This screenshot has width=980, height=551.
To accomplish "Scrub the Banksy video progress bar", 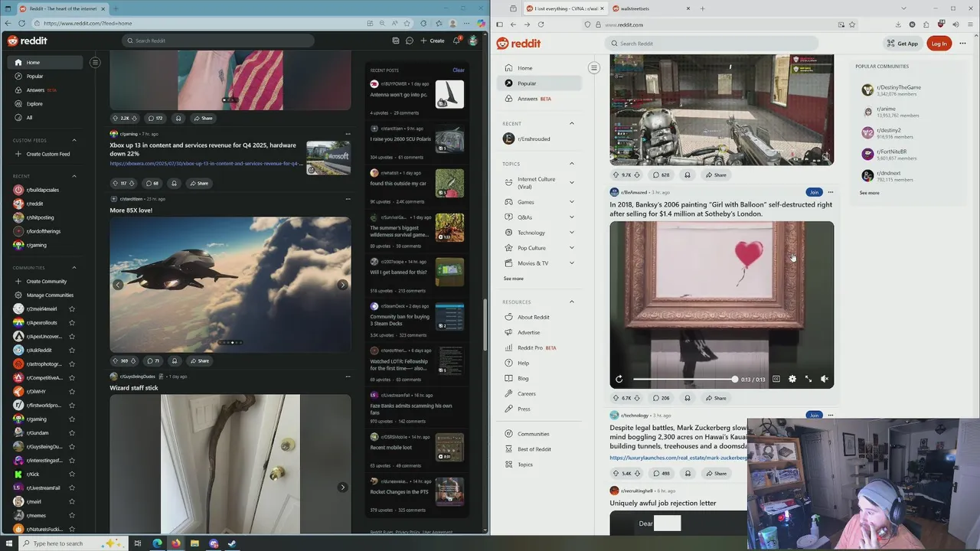I will tap(684, 379).
